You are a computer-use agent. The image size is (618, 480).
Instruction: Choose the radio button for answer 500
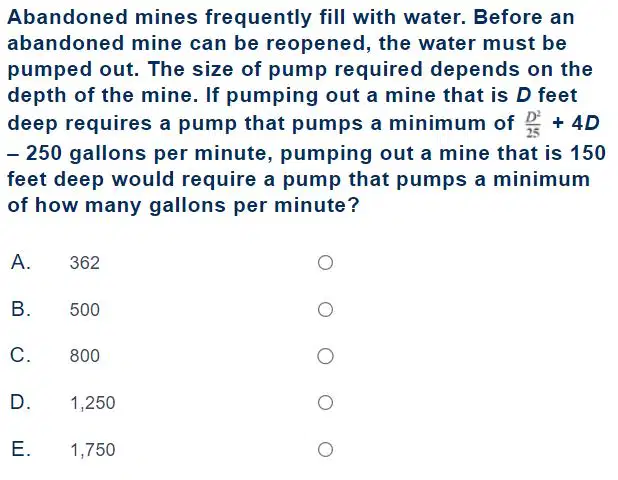coord(325,309)
